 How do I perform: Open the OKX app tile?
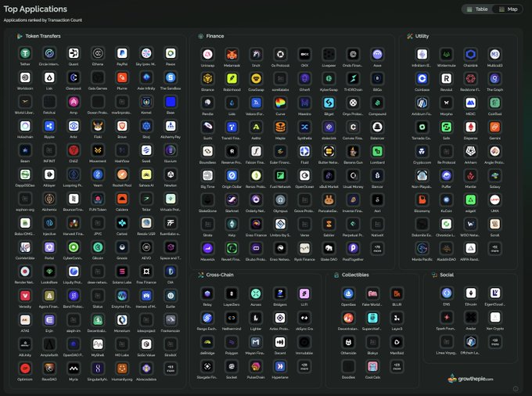click(304, 54)
